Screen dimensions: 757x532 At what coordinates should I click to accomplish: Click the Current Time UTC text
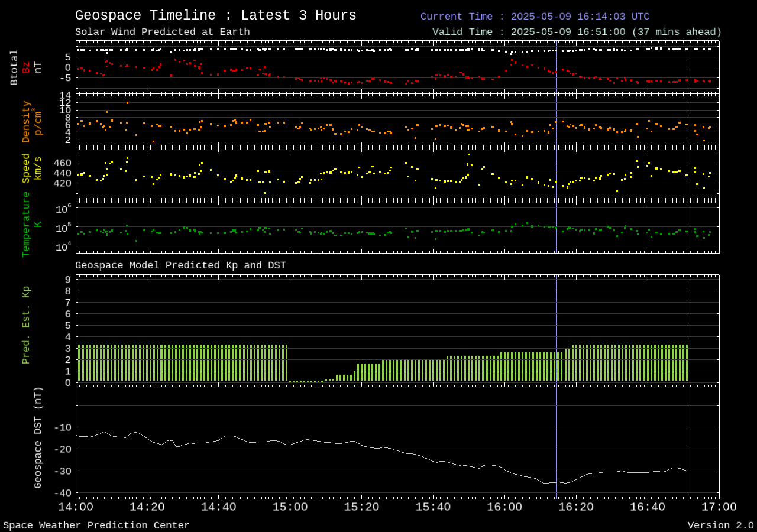535,17
